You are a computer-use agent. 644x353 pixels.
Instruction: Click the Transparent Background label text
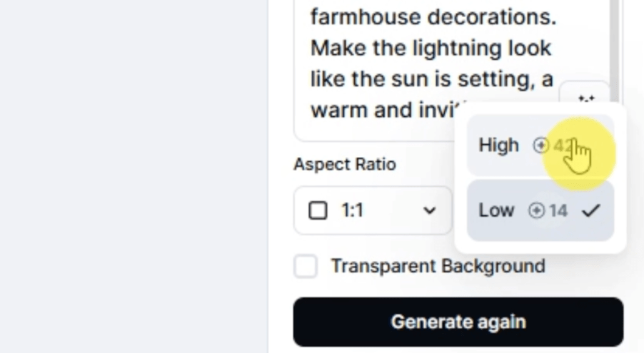[x=438, y=267]
